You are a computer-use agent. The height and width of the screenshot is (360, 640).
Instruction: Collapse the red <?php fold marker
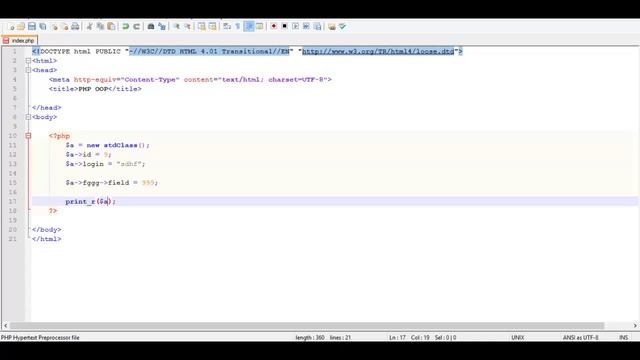[x=28, y=136]
